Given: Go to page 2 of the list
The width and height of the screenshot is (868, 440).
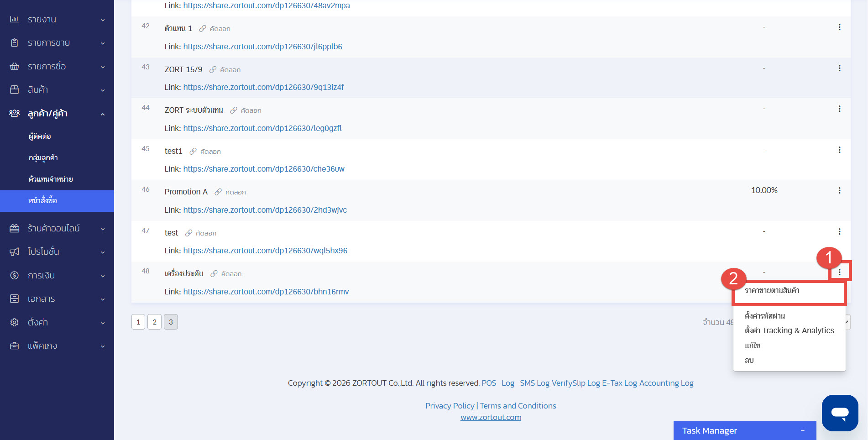Looking at the screenshot, I should (x=154, y=322).
